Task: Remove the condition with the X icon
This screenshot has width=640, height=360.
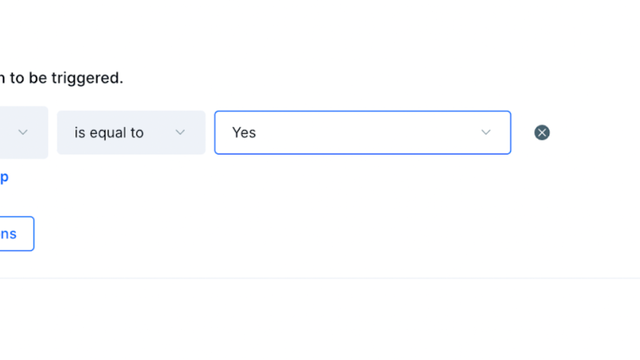Action: pos(542,133)
